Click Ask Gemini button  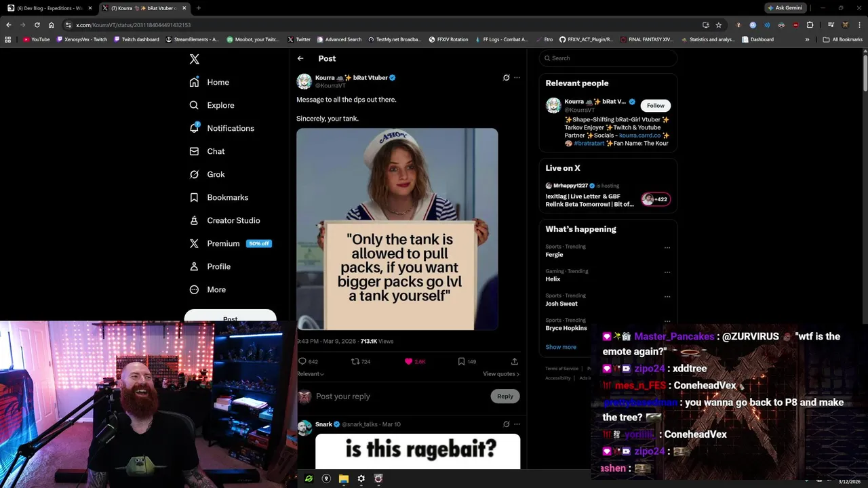click(785, 8)
